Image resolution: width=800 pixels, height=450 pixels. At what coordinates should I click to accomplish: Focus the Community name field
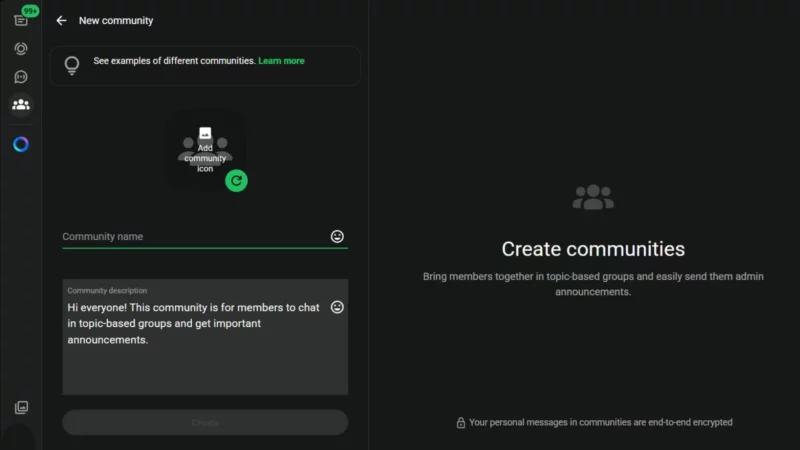(x=205, y=237)
